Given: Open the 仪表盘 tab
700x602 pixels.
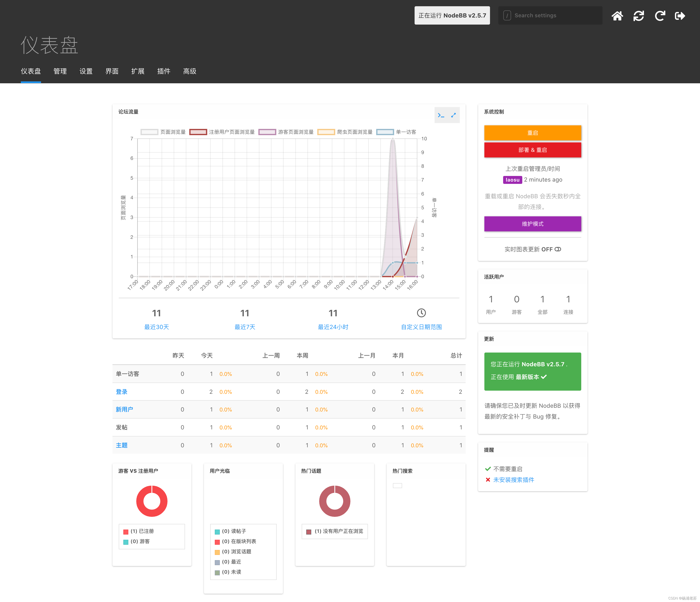Looking at the screenshot, I should point(31,71).
